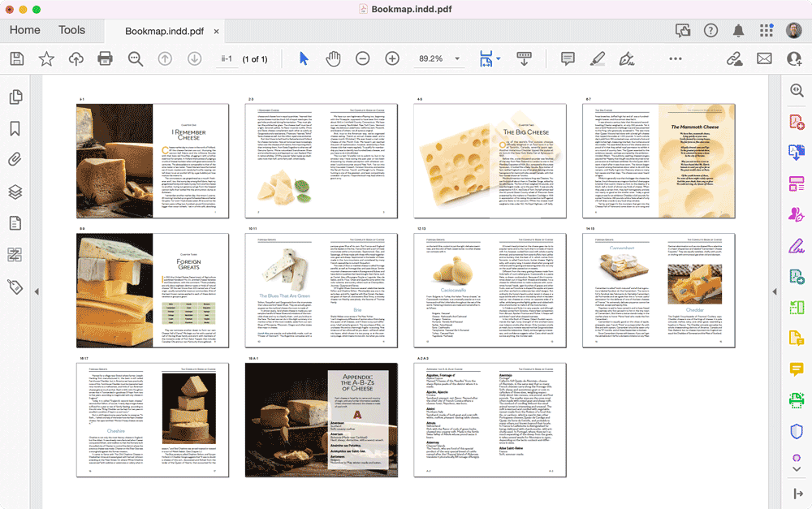The width and height of the screenshot is (812, 509).
Task: Open the layers panel
Action: pos(15,192)
